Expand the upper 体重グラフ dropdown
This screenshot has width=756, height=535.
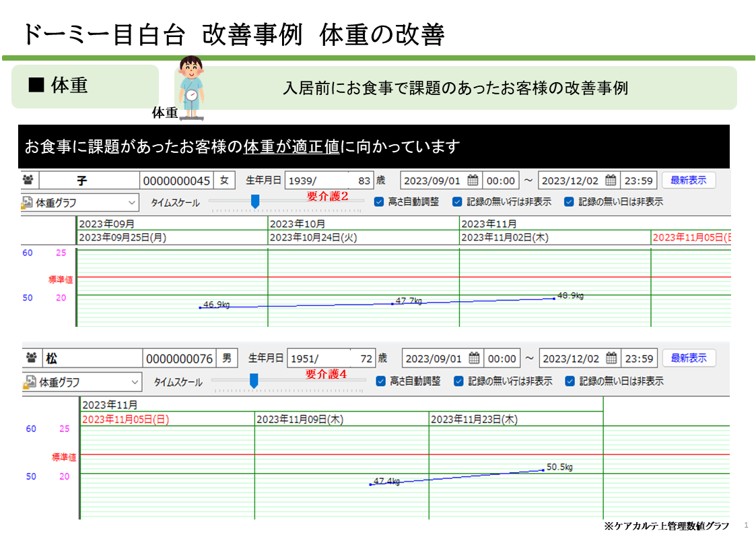click(x=132, y=203)
